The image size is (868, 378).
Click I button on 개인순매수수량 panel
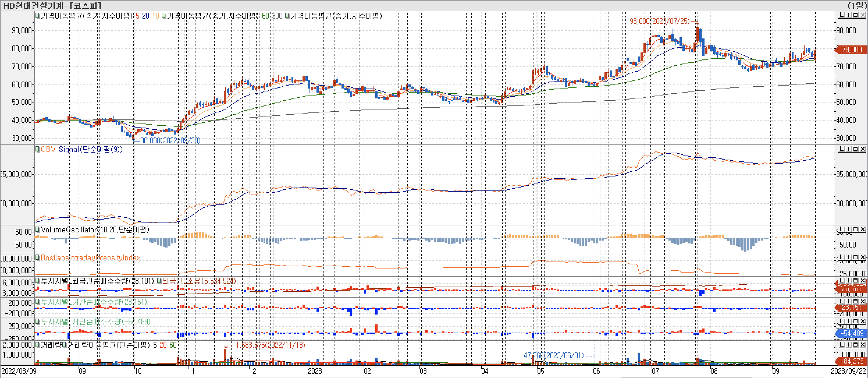click(848, 321)
